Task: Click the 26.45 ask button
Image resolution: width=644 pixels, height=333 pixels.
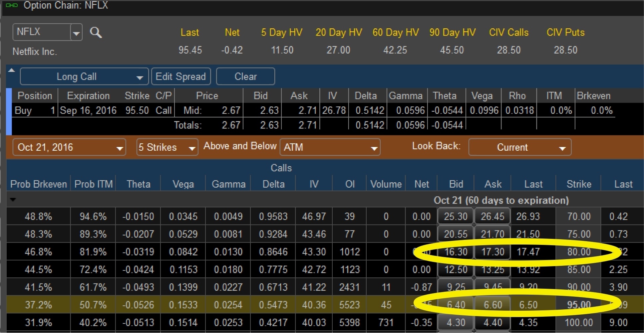Action: coord(492,217)
